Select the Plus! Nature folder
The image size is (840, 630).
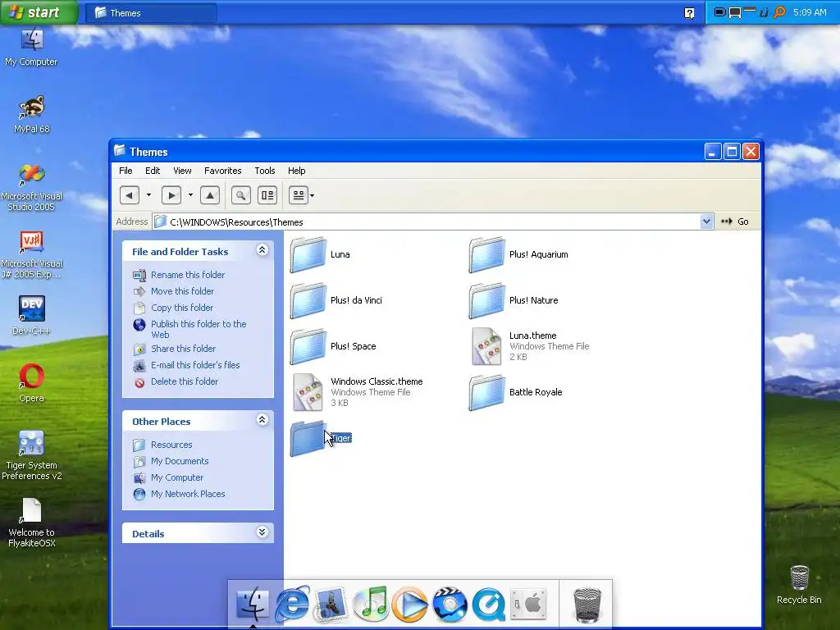[x=487, y=300]
